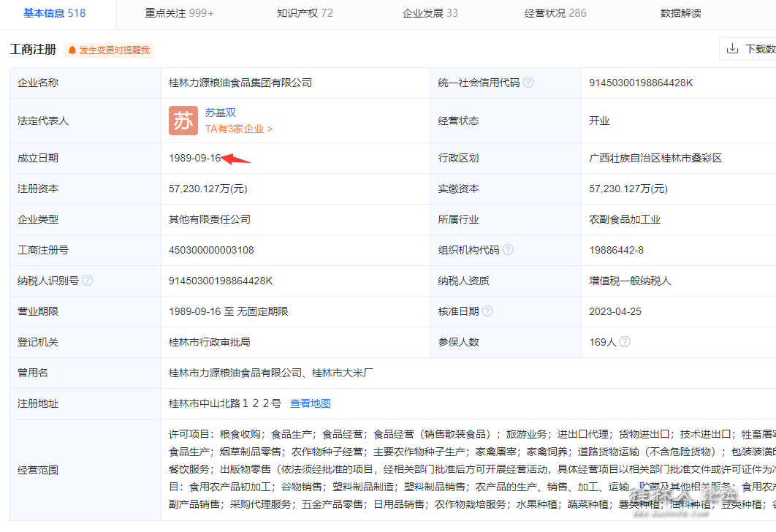This screenshot has width=776, height=532.
Task: Click 农副食品加工业 industry cell
Action: click(625, 219)
